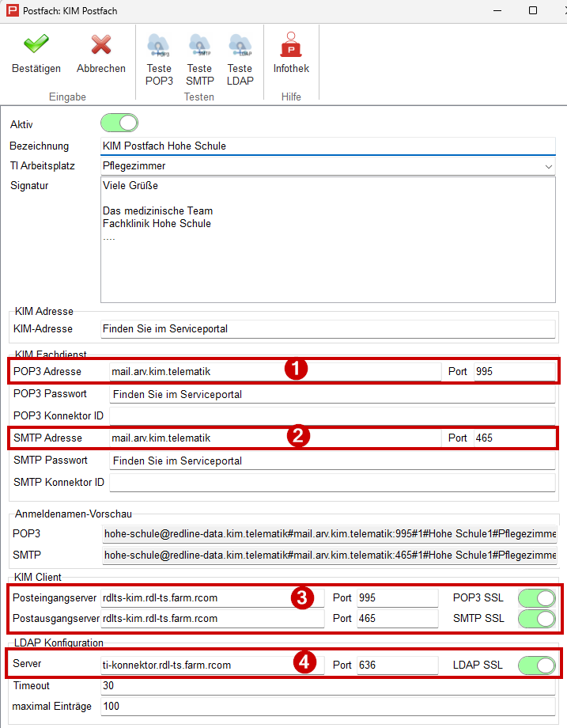Click the POP3 Passwort field
This screenshot has width=567, height=728.
332,394
